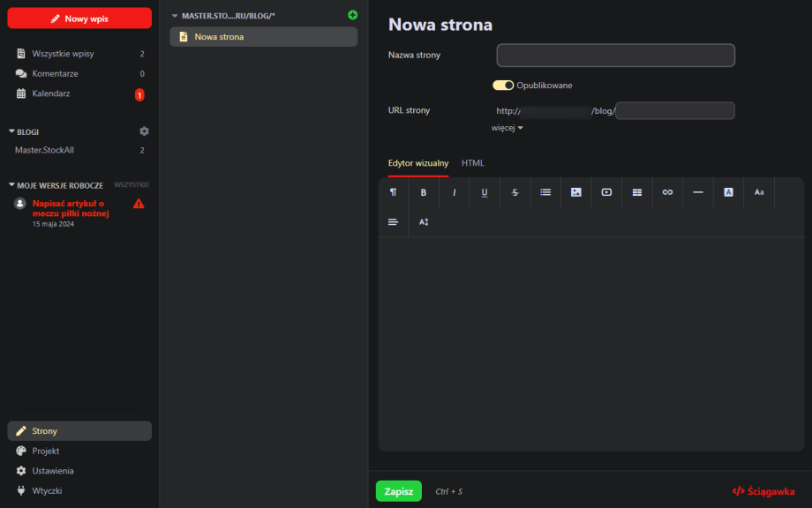Click the strikethrough text icon
The height and width of the screenshot is (508, 812).
(515, 192)
